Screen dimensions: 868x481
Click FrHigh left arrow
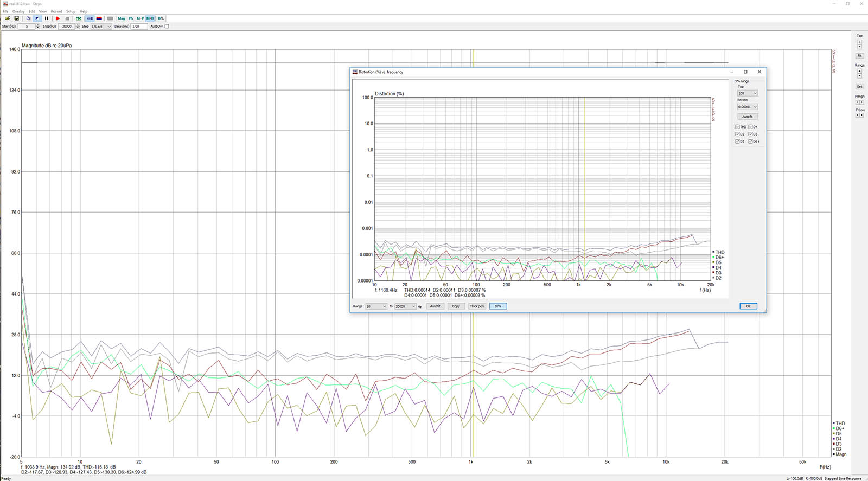(x=858, y=102)
